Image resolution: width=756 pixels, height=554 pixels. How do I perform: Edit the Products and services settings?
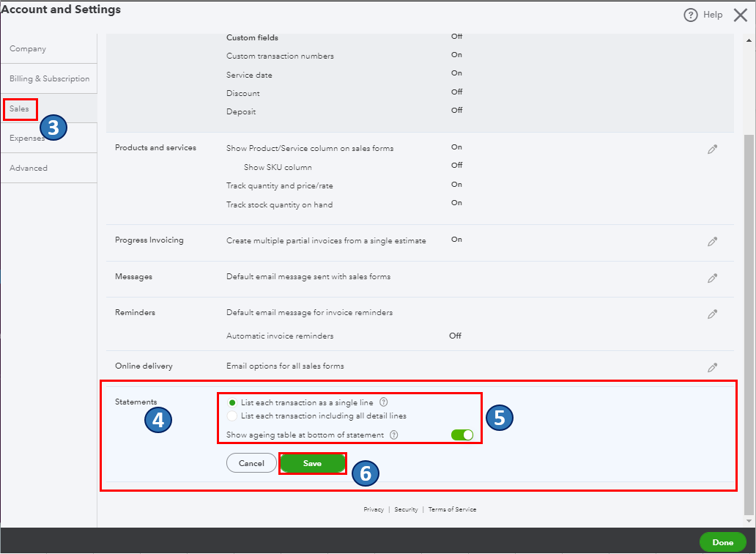click(x=712, y=149)
